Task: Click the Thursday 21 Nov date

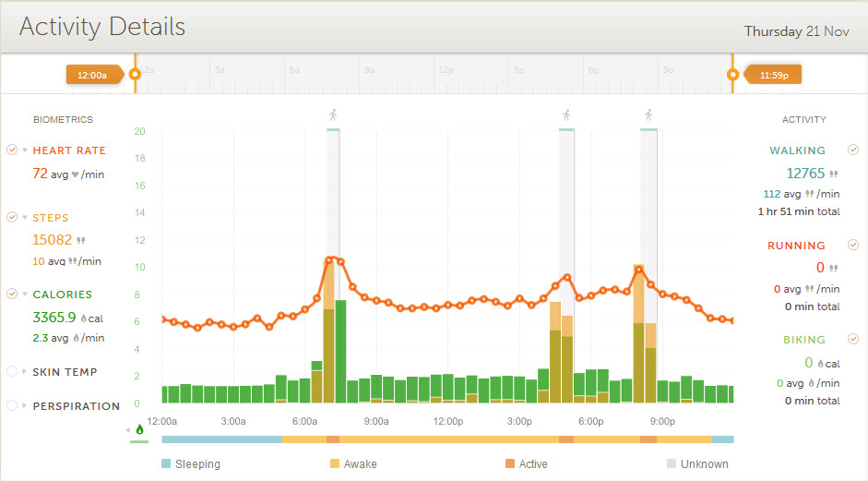Action: click(x=796, y=31)
